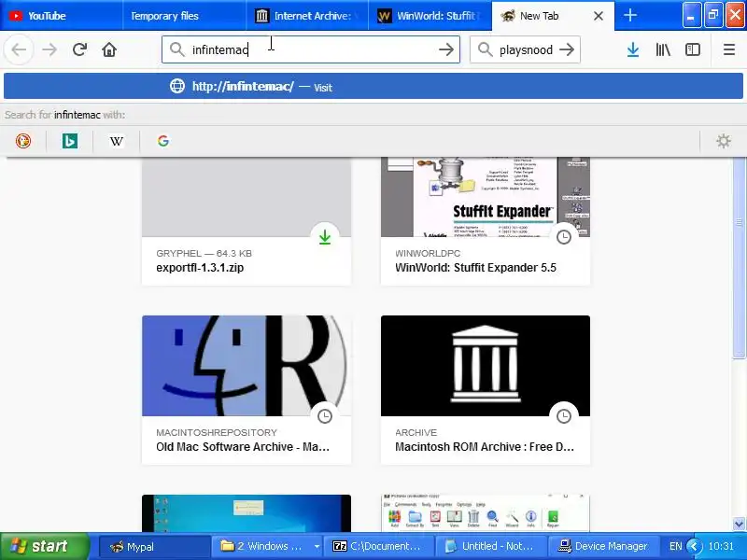The height and width of the screenshot is (560, 747).
Task: Open the home page via house icon
Action: click(x=109, y=49)
